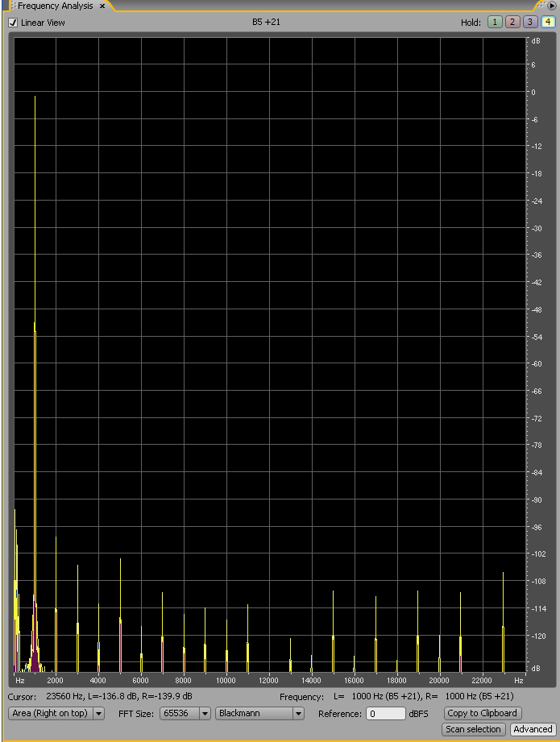Click the Reference dBFS input field
560x742 pixels.
click(x=385, y=714)
